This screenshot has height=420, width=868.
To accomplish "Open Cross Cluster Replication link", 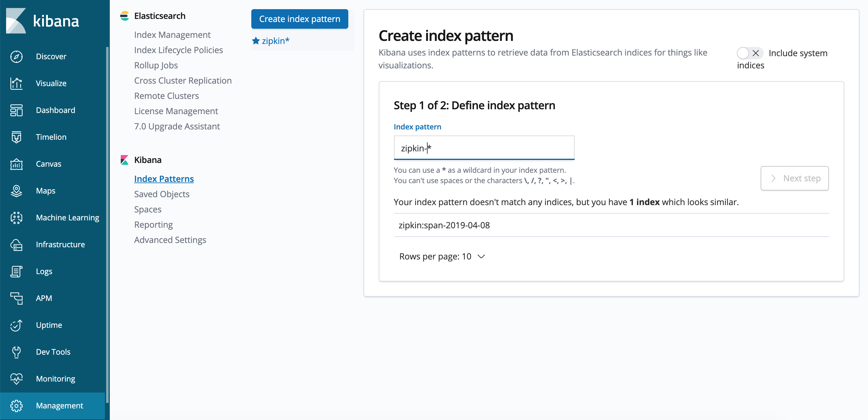I will coord(183,81).
